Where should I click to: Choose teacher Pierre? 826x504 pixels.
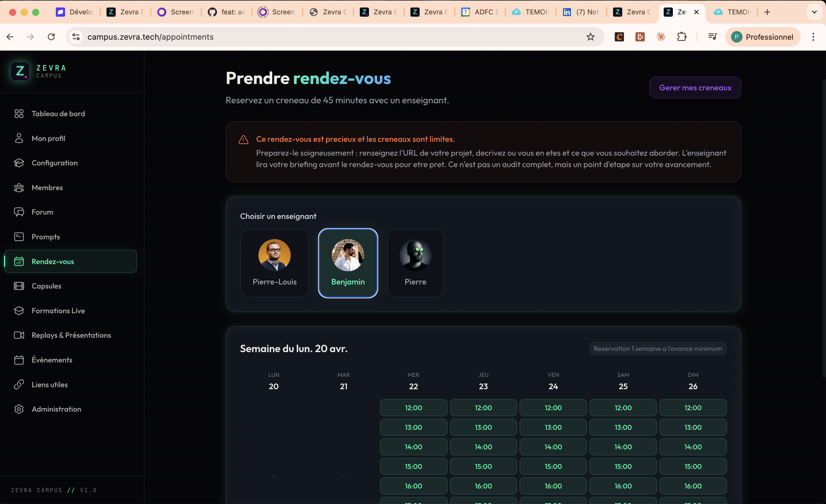point(415,263)
